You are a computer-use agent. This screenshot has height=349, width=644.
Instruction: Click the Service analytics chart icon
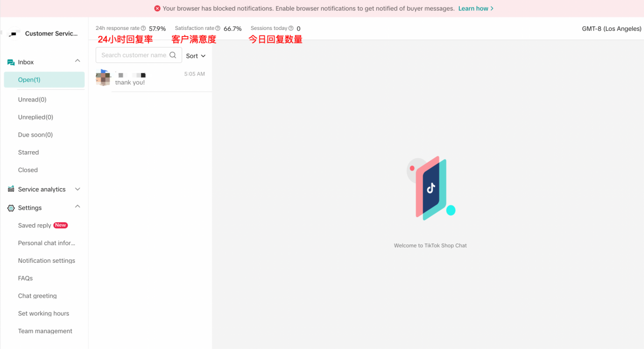tap(11, 189)
